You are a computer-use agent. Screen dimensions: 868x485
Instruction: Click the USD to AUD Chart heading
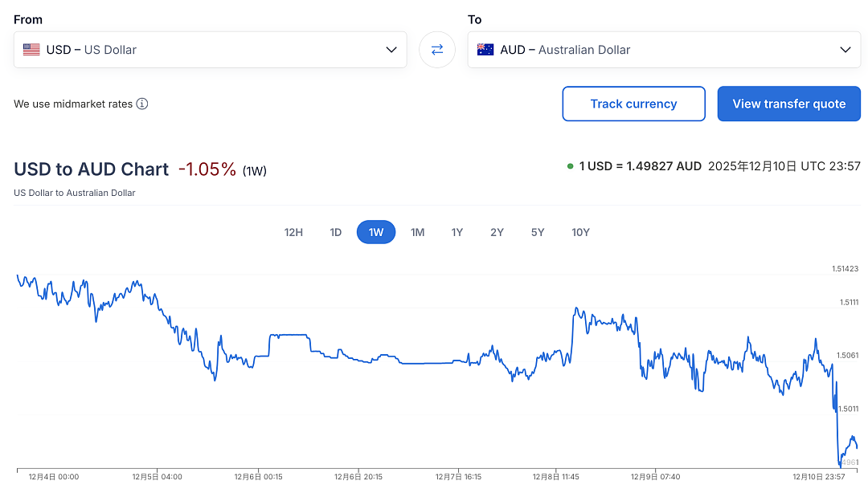tap(92, 169)
